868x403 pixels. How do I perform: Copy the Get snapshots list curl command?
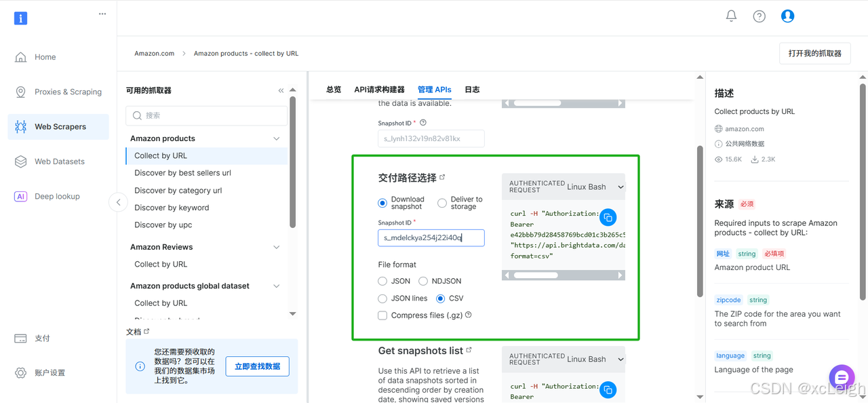608,389
